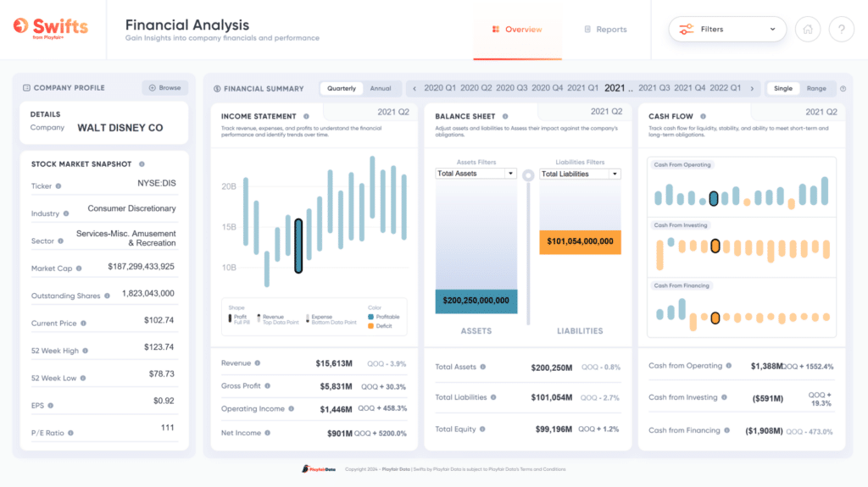Click the info icon beside Outstanding Shares

pyautogui.click(x=107, y=296)
